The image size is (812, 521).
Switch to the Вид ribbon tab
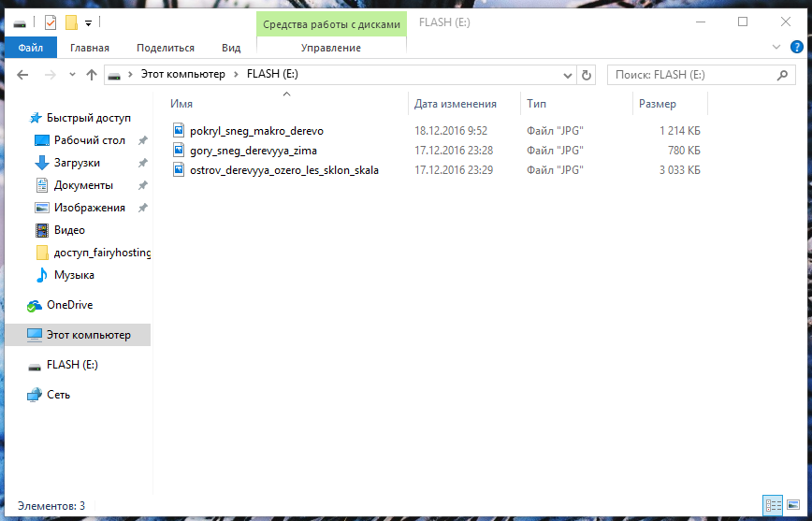point(231,48)
